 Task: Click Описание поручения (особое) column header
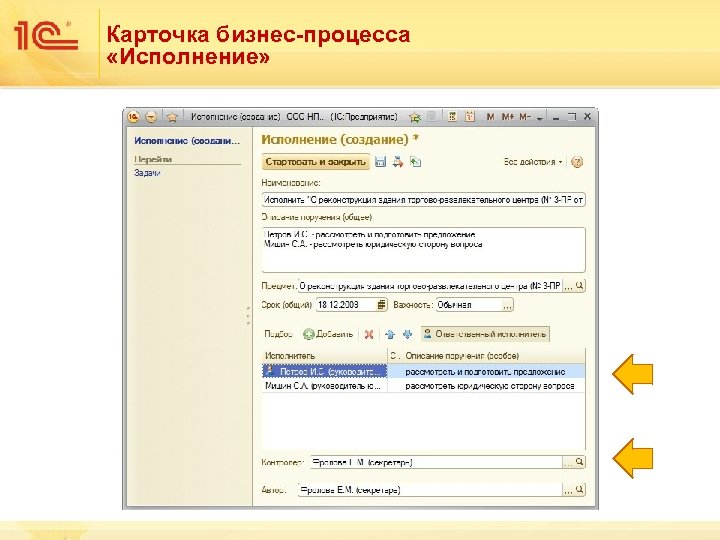point(495,355)
